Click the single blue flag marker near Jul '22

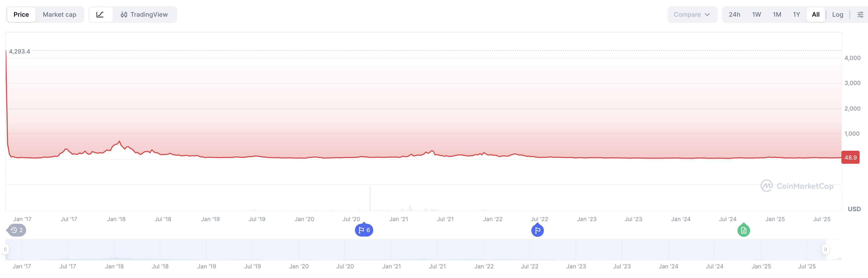point(537,230)
